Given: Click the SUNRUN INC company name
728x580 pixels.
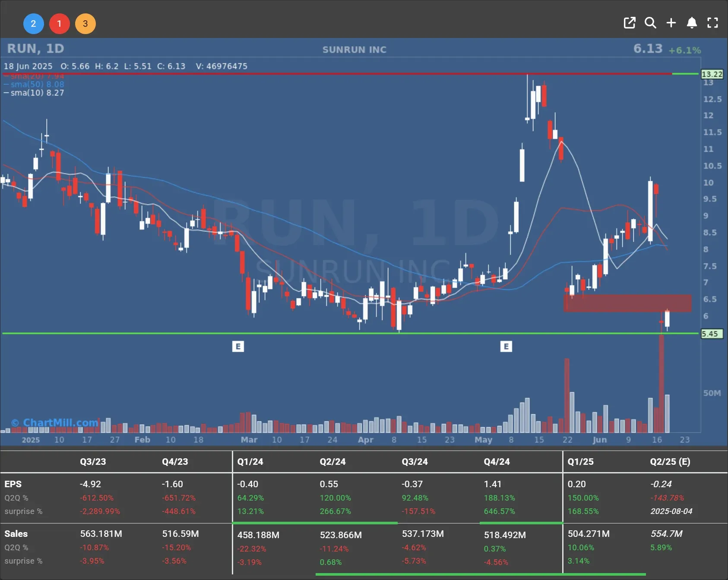Looking at the screenshot, I should pyautogui.click(x=355, y=50).
